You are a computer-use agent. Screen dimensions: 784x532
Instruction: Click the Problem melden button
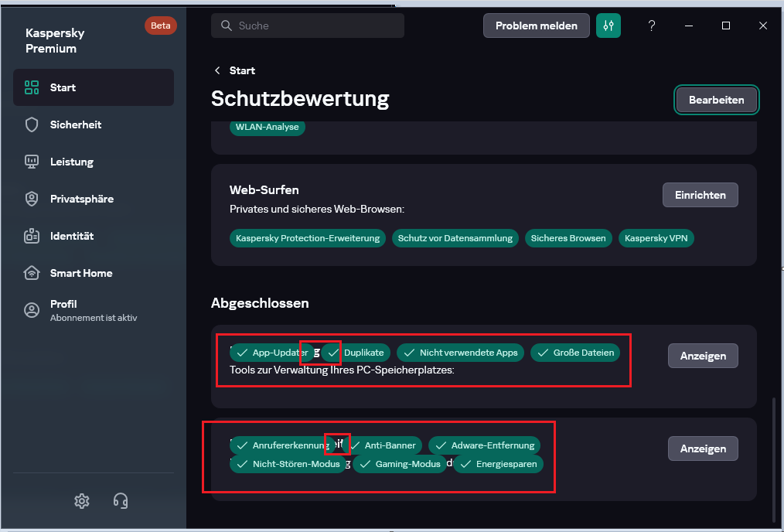coord(536,26)
